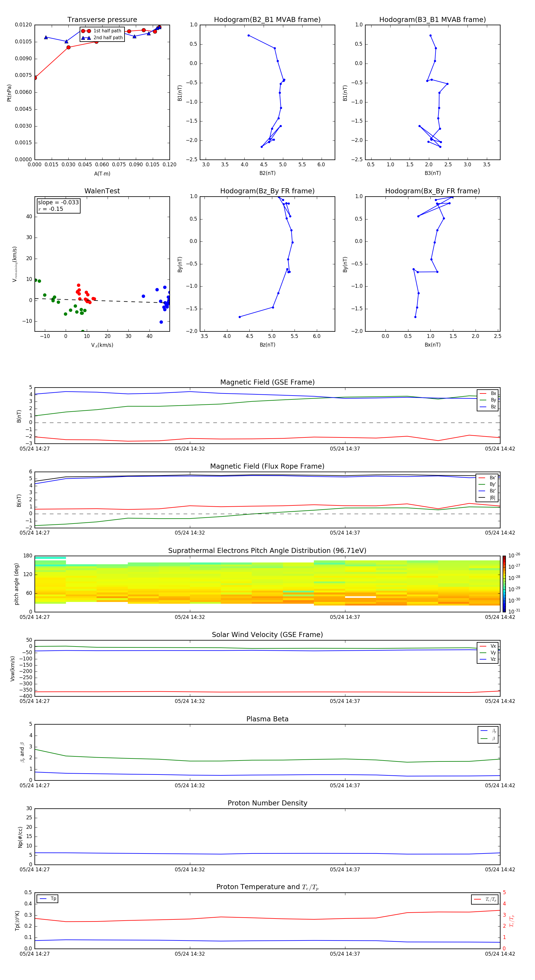Click "05/24 14:42" tick under GSE Magnetic Field panel

[x=500, y=449]
